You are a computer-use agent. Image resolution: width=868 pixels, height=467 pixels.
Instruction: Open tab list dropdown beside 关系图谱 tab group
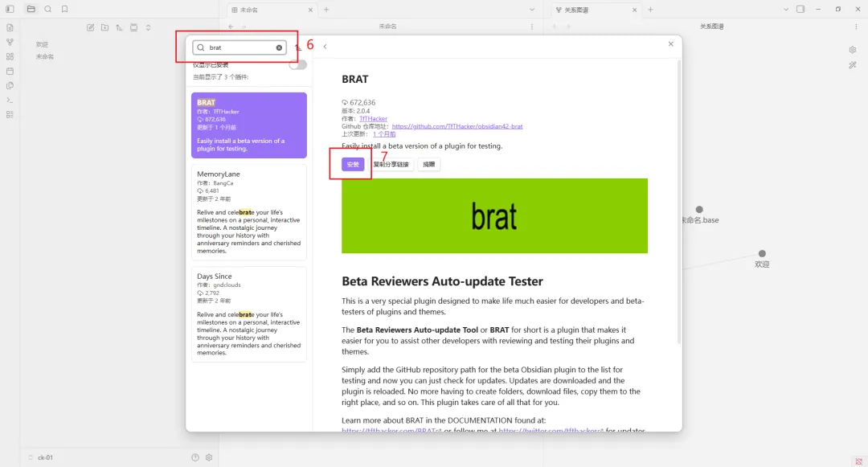point(785,10)
